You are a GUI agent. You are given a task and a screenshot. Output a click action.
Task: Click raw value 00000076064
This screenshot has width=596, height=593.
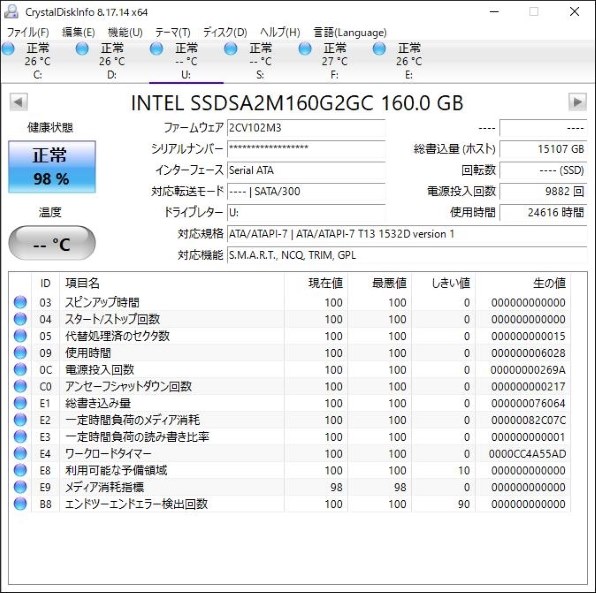click(528, 403)
